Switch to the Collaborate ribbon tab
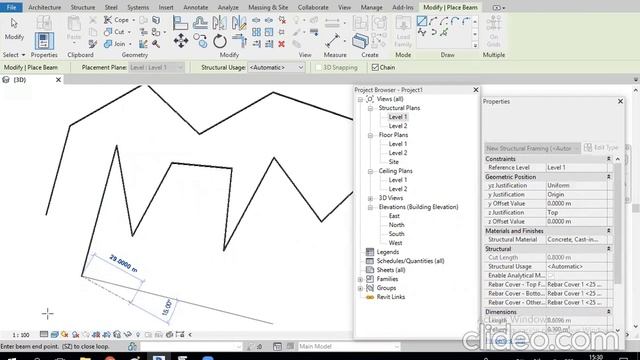The width and height of the screenshot is (640, 360). [x=313, y=7]
